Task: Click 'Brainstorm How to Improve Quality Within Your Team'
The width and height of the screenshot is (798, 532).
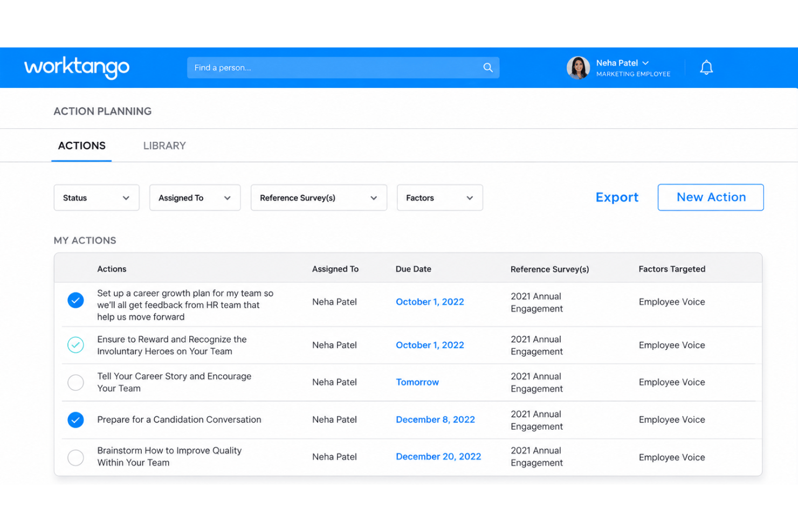Action: (x=169, y=457)
